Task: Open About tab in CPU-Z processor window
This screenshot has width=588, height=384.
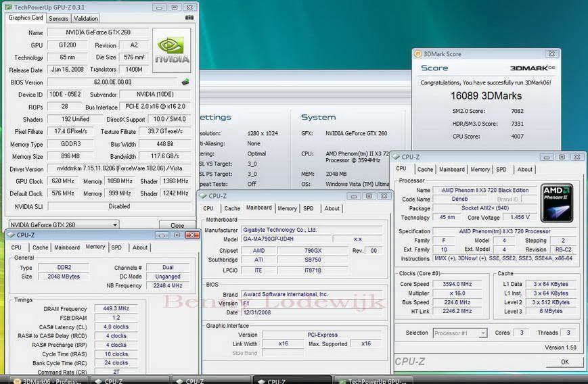Action: 524,169
